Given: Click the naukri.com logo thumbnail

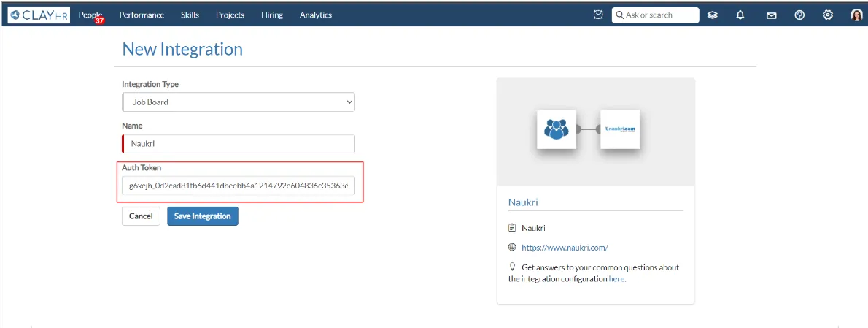Looking at the screenshot, I should [620, 129].
